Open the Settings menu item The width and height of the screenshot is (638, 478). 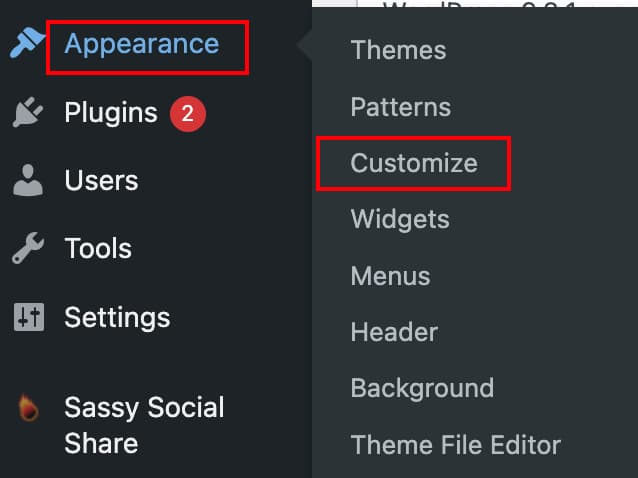tap(117, 318)
